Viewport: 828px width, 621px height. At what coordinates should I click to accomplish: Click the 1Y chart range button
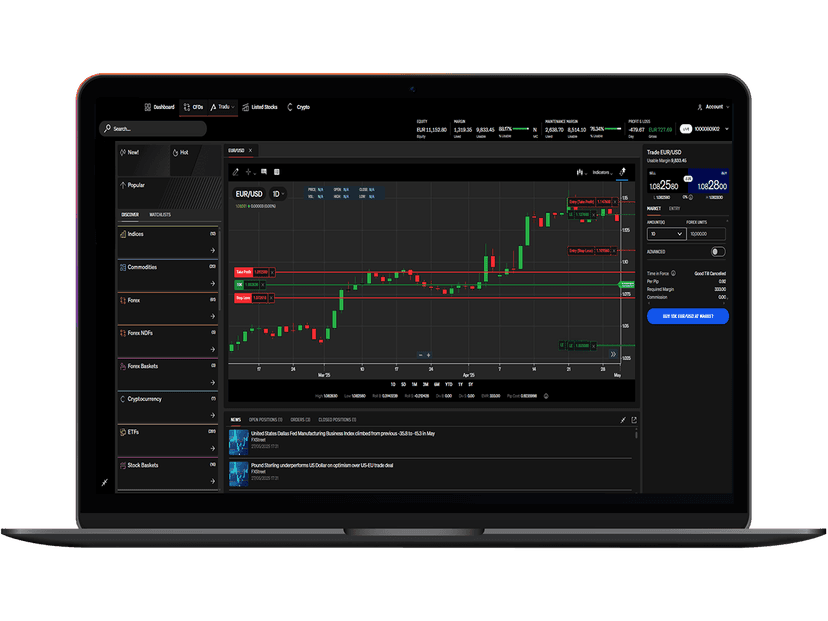458,385
